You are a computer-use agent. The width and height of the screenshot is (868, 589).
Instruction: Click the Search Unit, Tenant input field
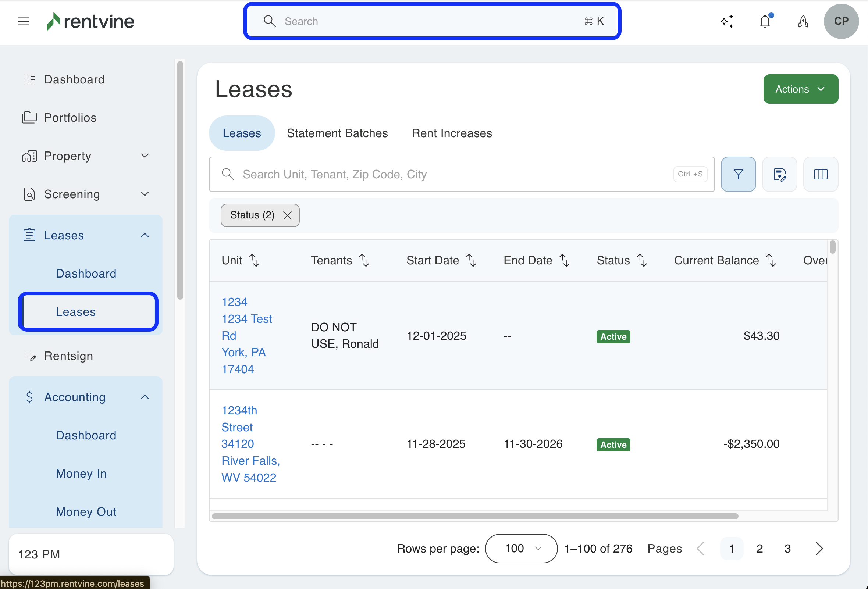click(448, 174)
